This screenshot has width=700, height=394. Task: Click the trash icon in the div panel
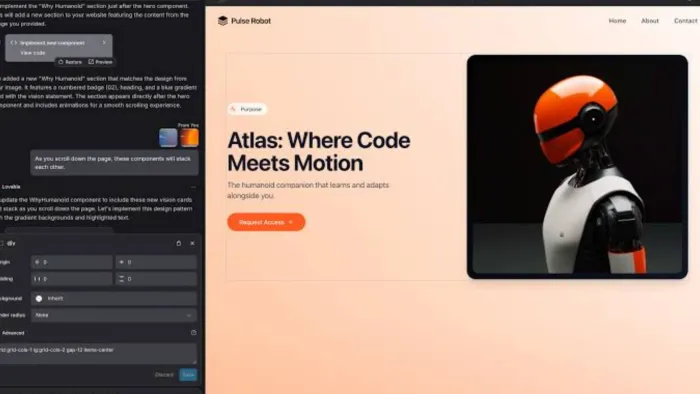tap(179, 243)
